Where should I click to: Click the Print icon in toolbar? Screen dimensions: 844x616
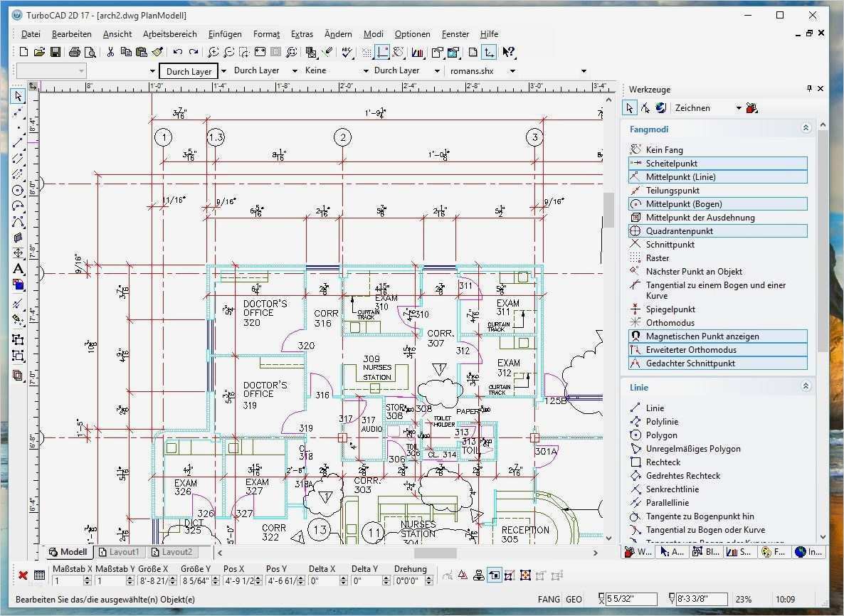pos(74,52)
